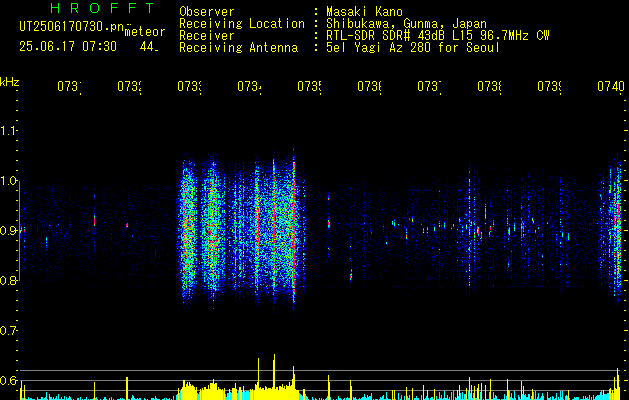Click observer name Masaki Kano
The height and width of the screenshot is (400, 629).
(364, 12)
